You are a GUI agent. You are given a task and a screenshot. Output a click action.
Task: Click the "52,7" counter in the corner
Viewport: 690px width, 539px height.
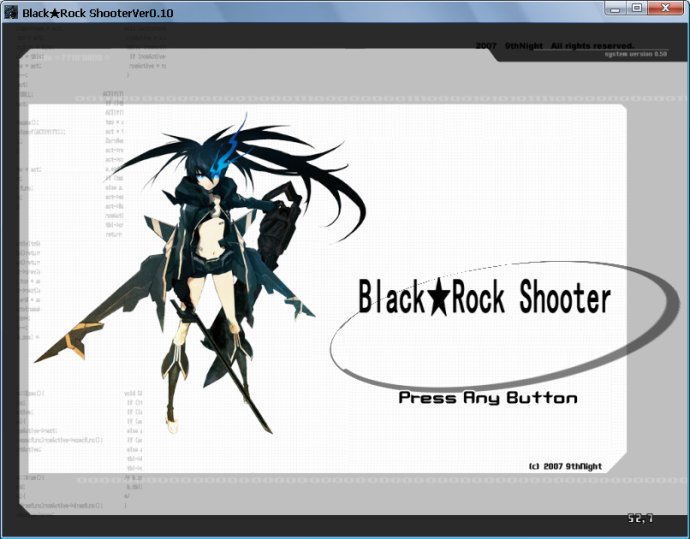pyautogui.click(x=640, y=519)
